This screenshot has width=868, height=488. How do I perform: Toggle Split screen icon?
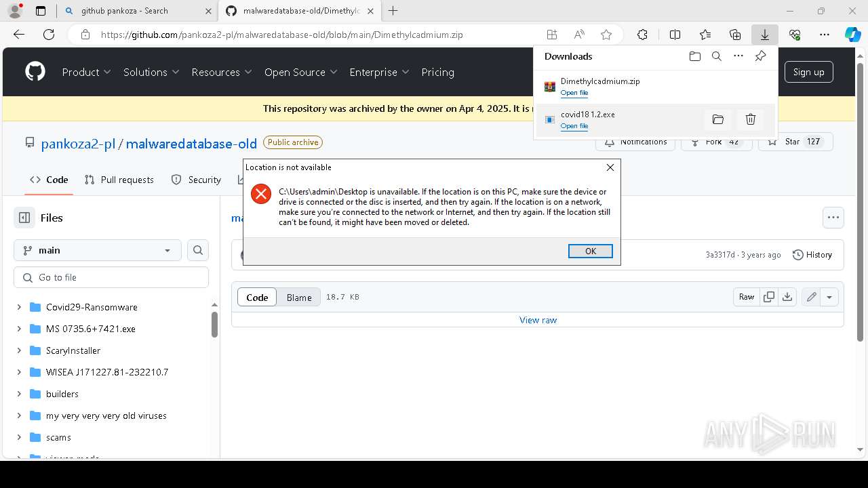coord(675,35)
